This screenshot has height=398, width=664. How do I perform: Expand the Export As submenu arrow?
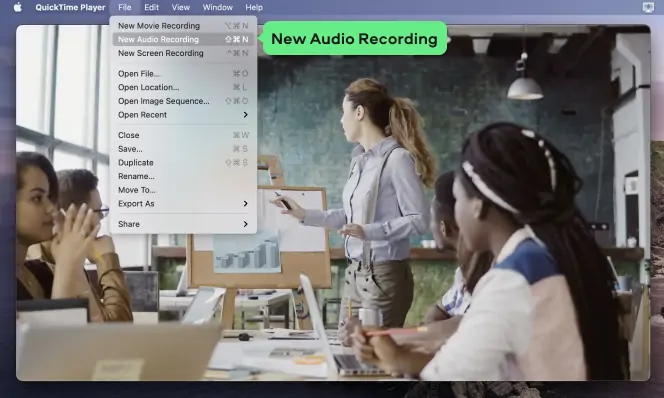click(x=246, y=204)
